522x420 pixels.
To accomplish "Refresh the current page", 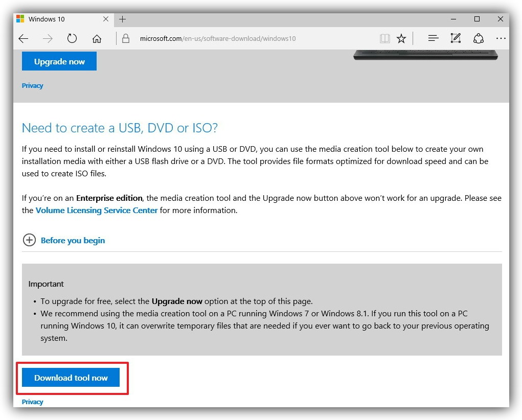I will (x=72, y=39).
